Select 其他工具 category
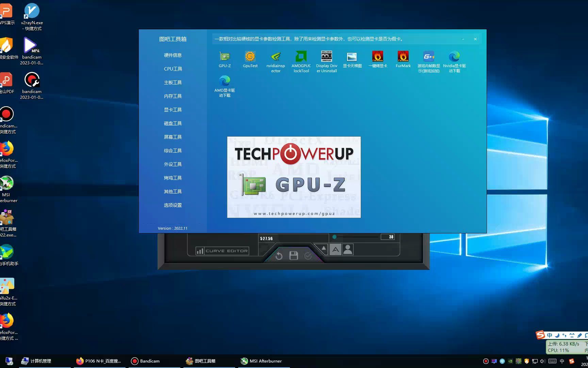The image size is (588, 368). [x=173, y=191]
